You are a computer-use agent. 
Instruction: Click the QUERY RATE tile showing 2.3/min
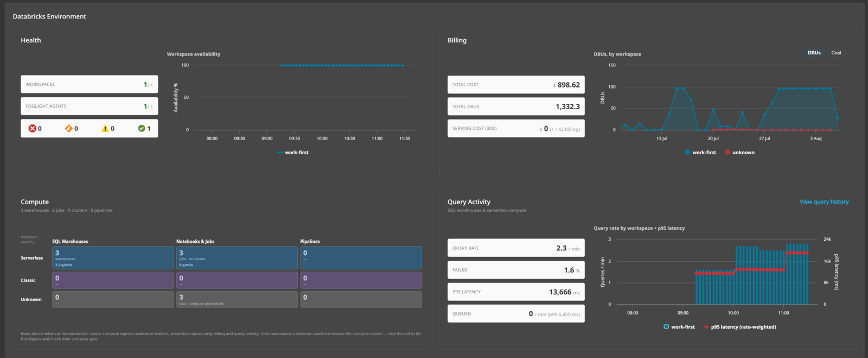click(x=516, y=248)
